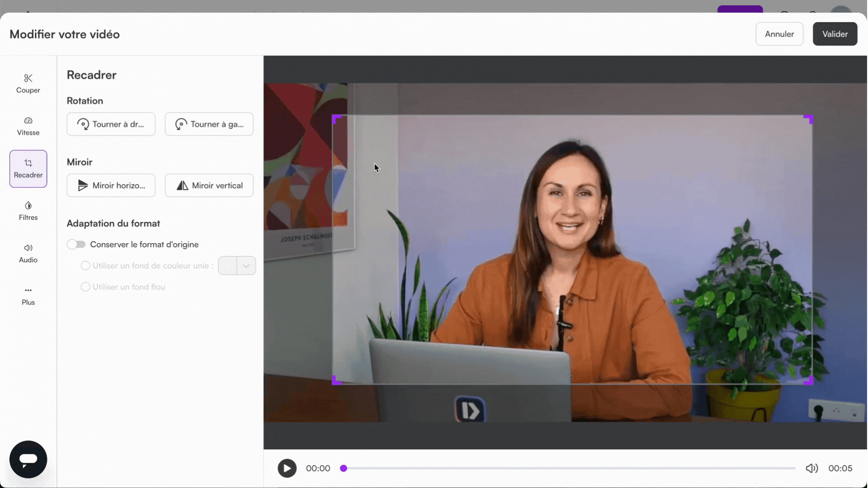868x488 pixels.
Task: Apply Miroir vertical flip
Action: tap(209, 185)
